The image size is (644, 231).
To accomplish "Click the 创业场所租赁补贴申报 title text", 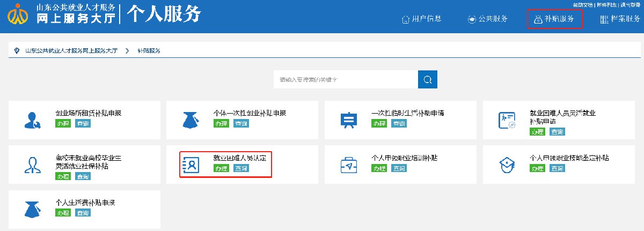I will click(89, 114).
